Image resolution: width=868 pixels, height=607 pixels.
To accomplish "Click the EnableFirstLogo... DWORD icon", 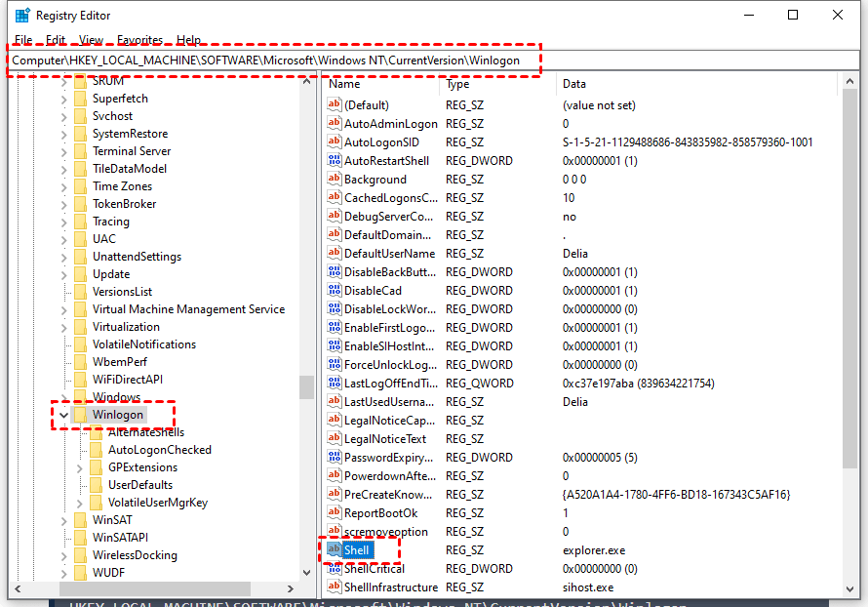I will click(x=334, y=327).
